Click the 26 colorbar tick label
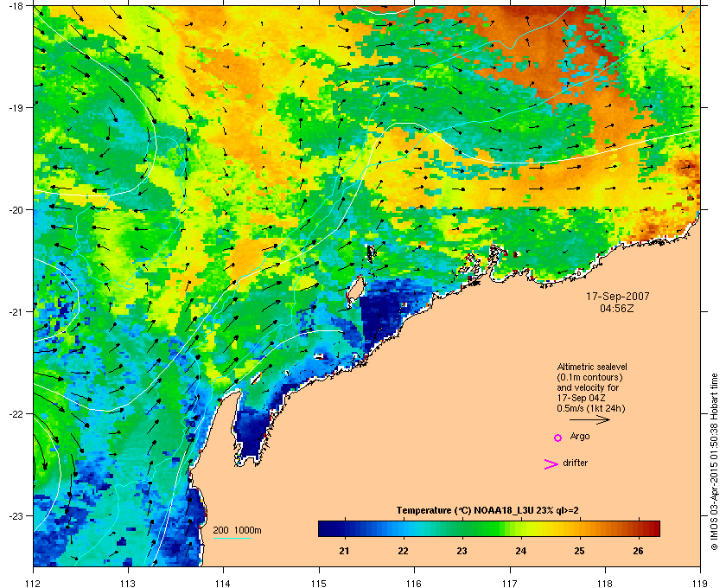726x588 pixels. (638, 551)
